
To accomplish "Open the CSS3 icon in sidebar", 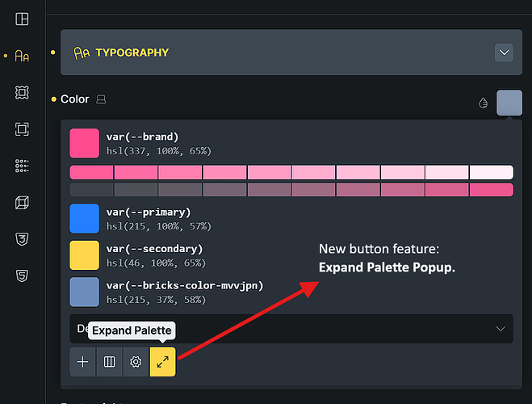I will tap(22, 238).
